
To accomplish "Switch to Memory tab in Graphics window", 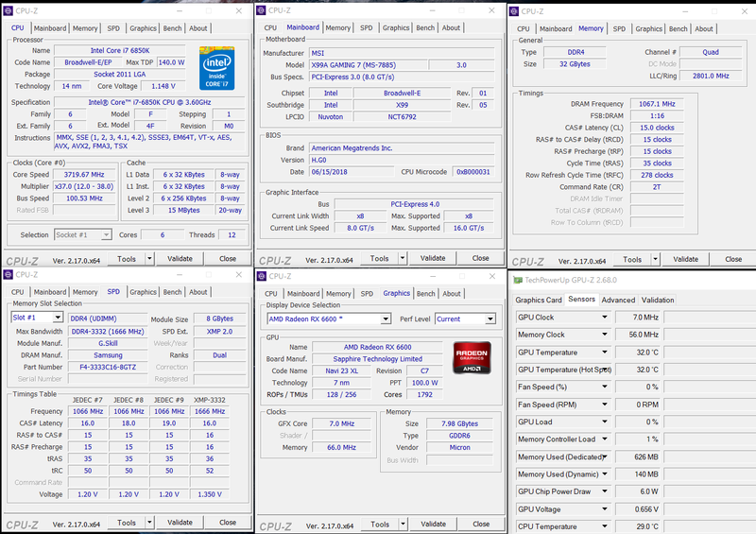I will point(338,293).
